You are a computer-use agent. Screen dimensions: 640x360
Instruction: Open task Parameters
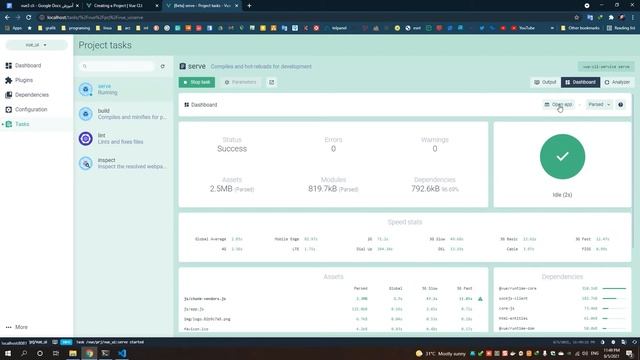pos(240,82)
